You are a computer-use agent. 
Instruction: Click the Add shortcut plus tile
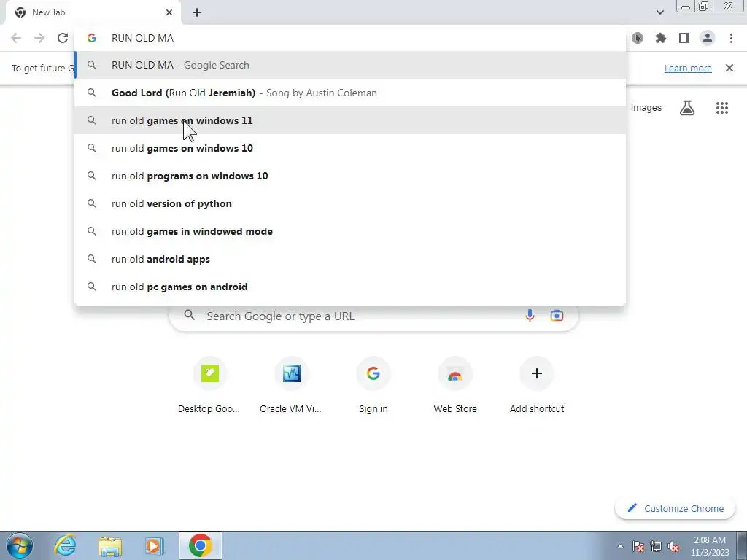537,386
